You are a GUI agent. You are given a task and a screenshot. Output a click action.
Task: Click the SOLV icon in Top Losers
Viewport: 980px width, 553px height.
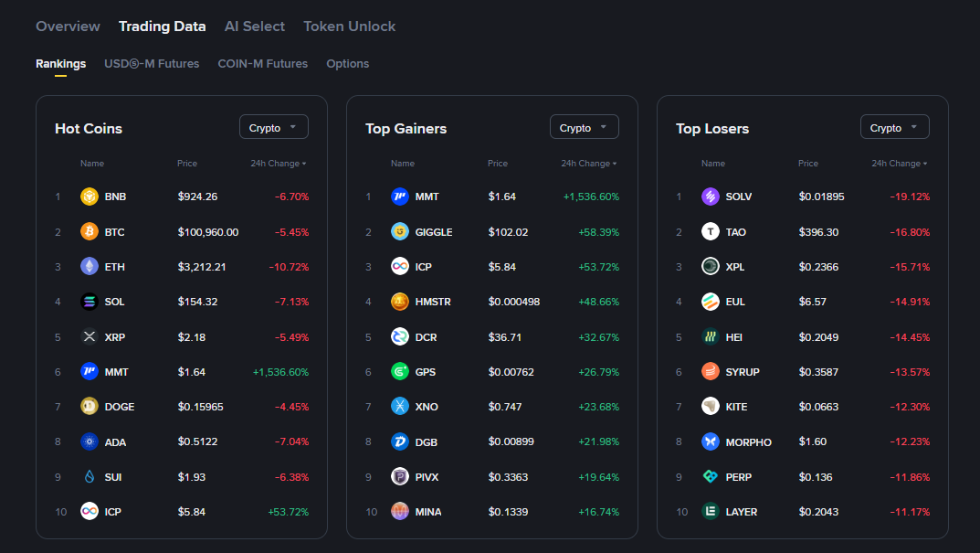click(710, 197)
